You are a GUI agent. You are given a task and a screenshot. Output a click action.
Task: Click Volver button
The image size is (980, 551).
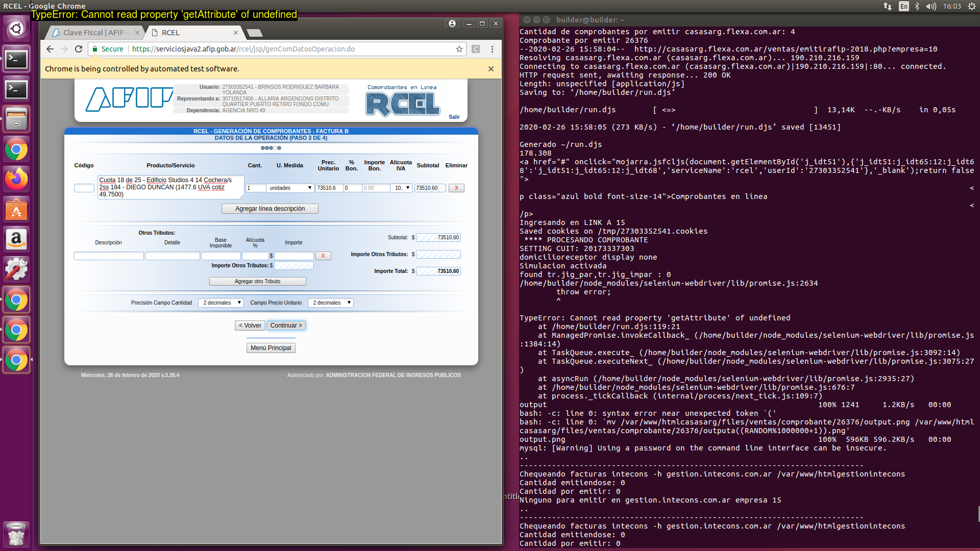(250, 325)
